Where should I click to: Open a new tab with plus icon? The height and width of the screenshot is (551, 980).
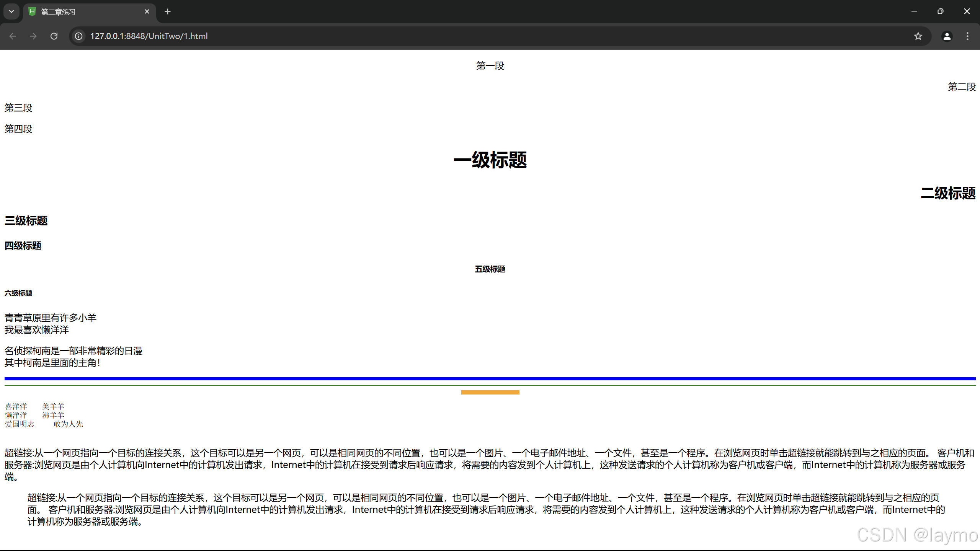click(x=167, y=11)
